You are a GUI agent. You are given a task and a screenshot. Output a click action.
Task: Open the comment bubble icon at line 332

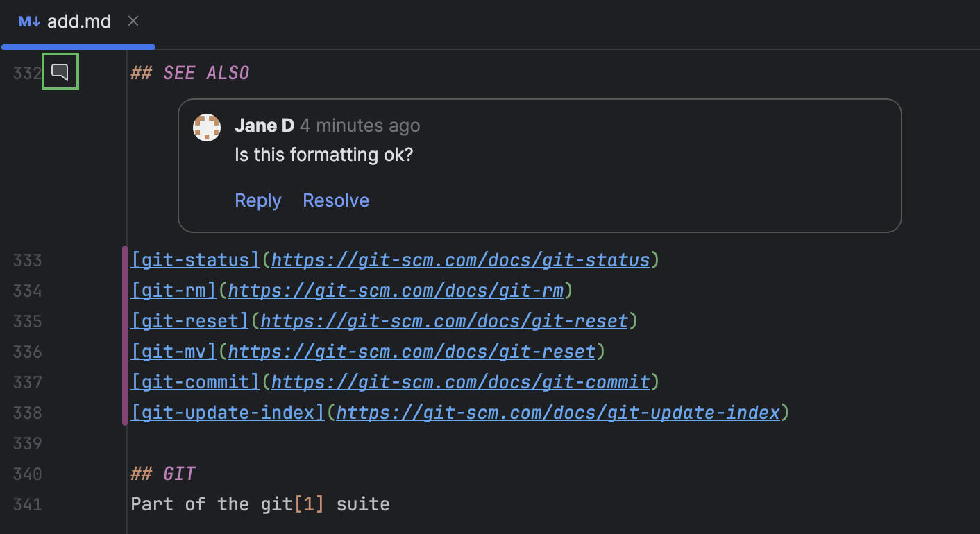coord(60,71)
